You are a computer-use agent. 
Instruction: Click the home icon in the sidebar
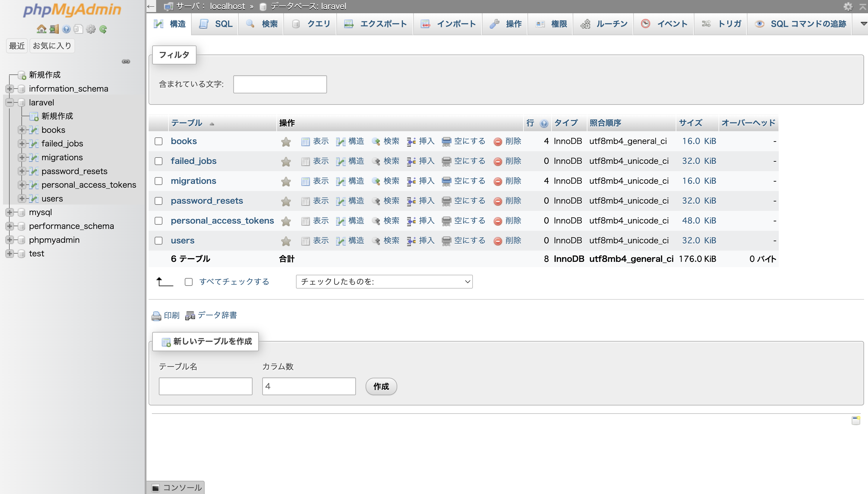(41, 29)
